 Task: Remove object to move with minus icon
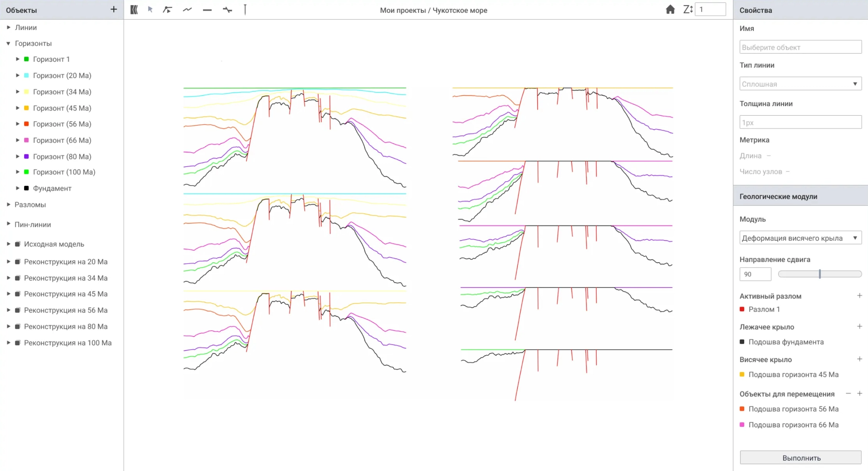(x=848, y=394)
